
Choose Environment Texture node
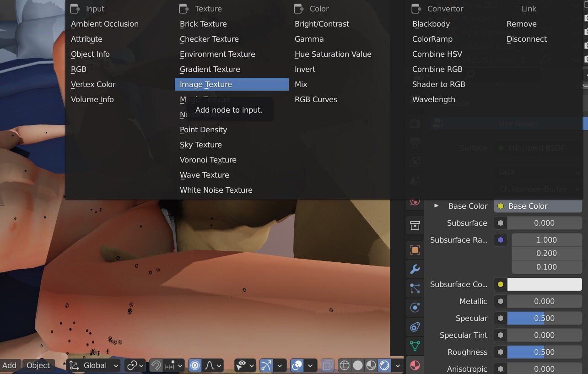217,54
